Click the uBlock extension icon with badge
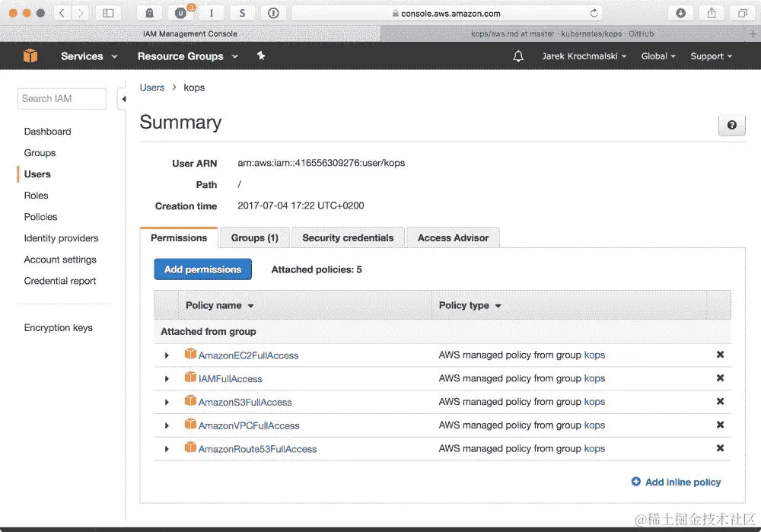 [181, 13]
